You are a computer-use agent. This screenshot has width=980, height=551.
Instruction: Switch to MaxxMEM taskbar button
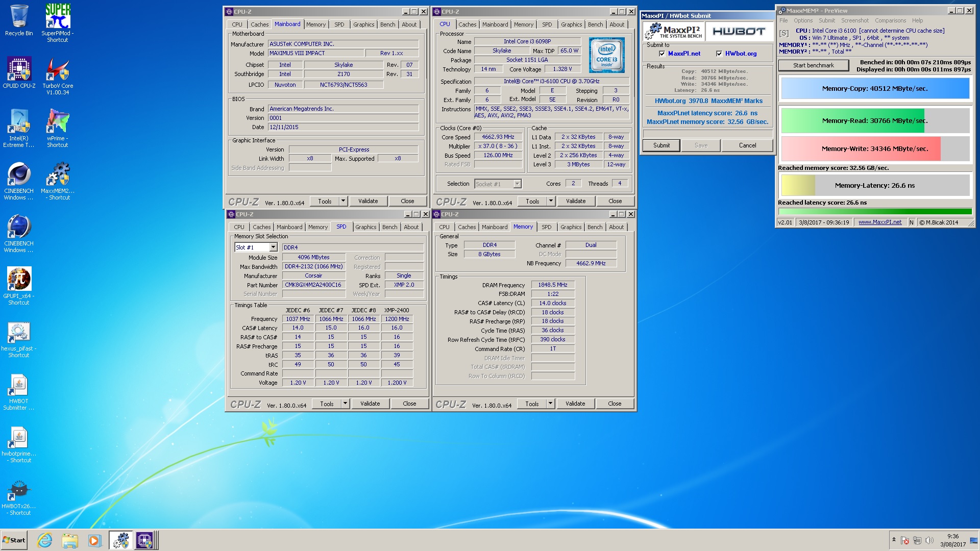click(120, 540)
